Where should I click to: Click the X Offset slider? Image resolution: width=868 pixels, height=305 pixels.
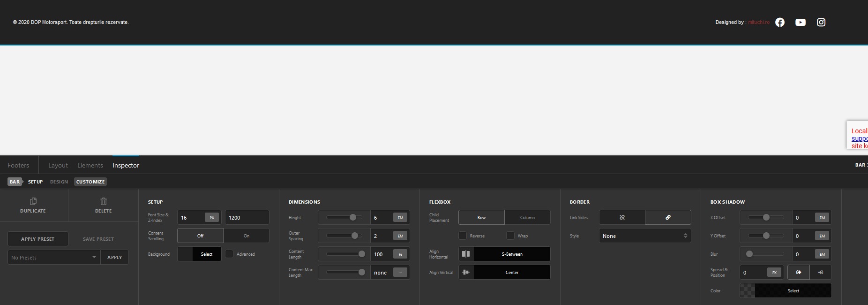(x=766, y=217)
